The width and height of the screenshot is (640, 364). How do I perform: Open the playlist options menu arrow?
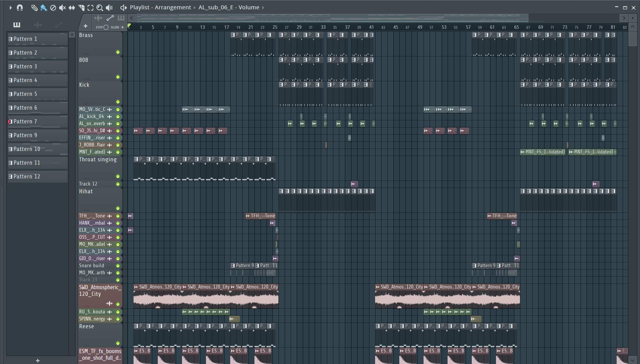(10, 8)
